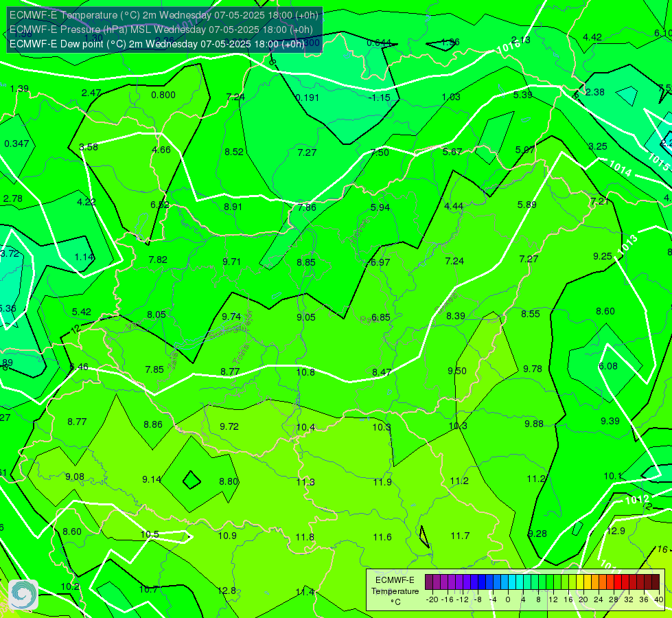Image resolution: width=672 pixels, height=618 pixels.
Task: Click the 16 temperature contour label
Action: point(662,549)
